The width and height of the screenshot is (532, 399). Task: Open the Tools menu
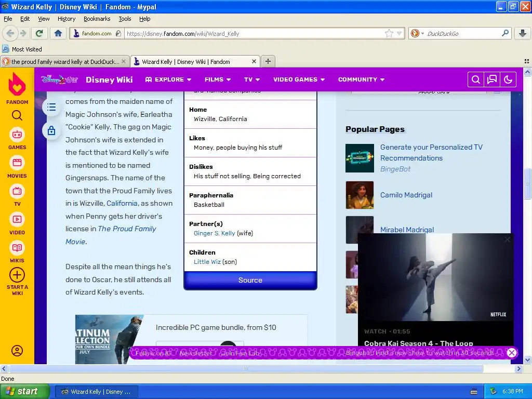(x=125, y=19)
